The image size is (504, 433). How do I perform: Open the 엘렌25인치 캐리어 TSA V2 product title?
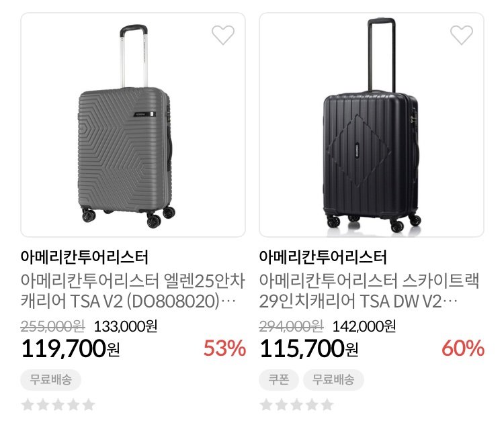pyautogui.click(x=133, y=291)
